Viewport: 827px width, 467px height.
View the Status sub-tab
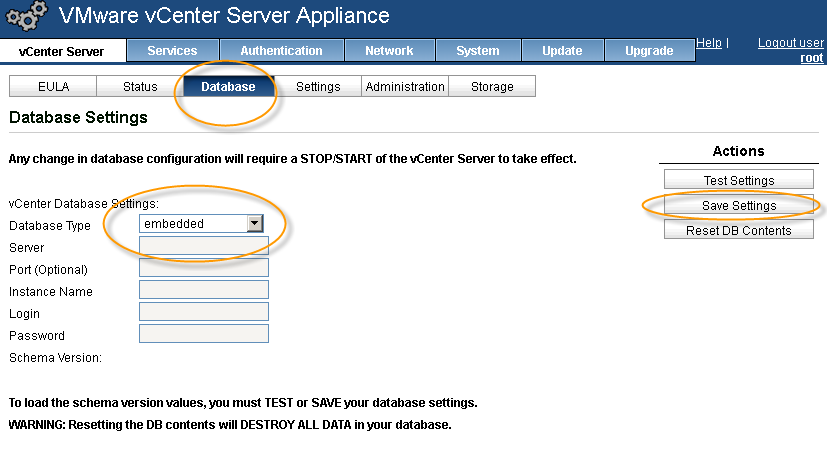coord(140,87)
